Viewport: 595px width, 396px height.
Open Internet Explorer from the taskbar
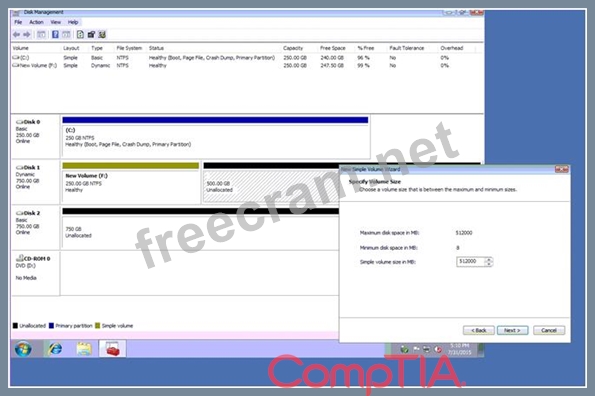click(55, 349)
